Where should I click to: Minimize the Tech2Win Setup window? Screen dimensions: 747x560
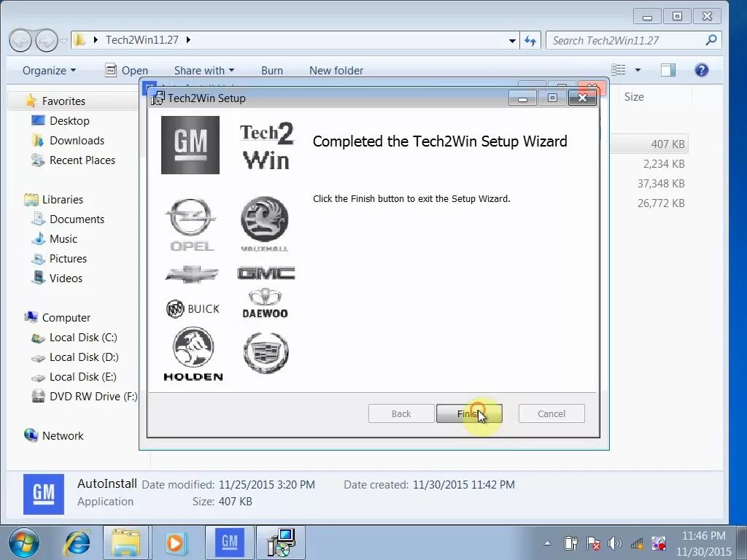pyautogui.click(x=522, y=98)
